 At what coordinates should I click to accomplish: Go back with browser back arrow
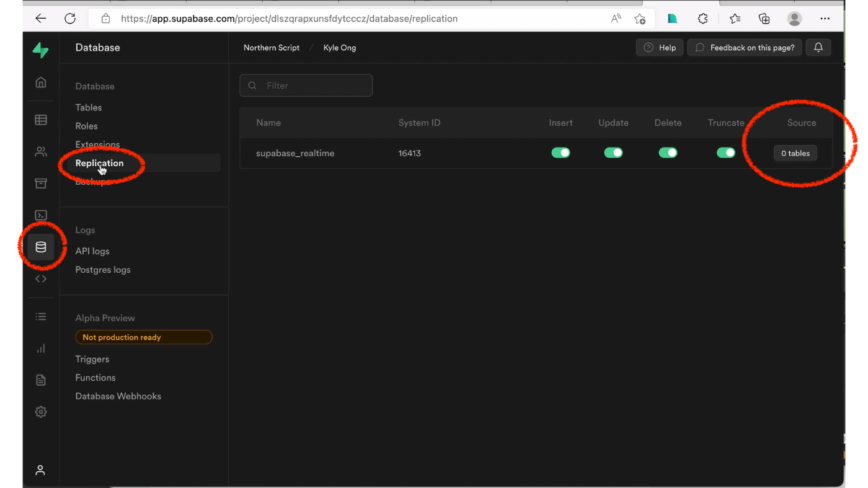point(41,19)
